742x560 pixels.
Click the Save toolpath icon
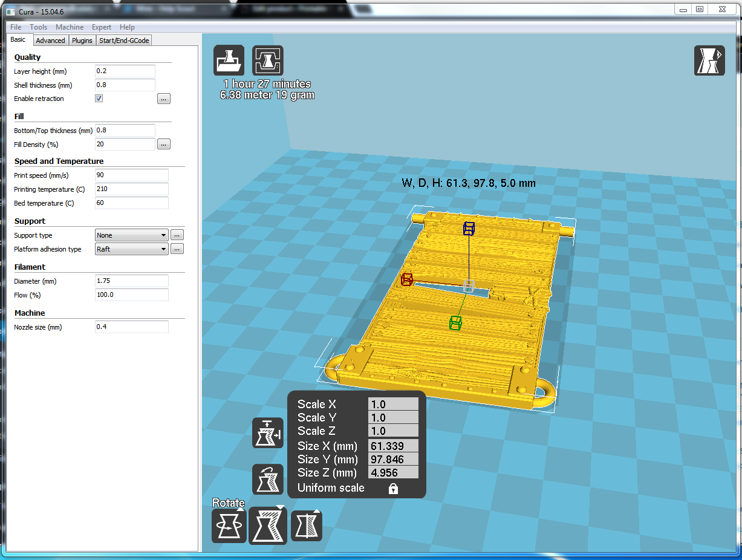click(x=267, y=60)
